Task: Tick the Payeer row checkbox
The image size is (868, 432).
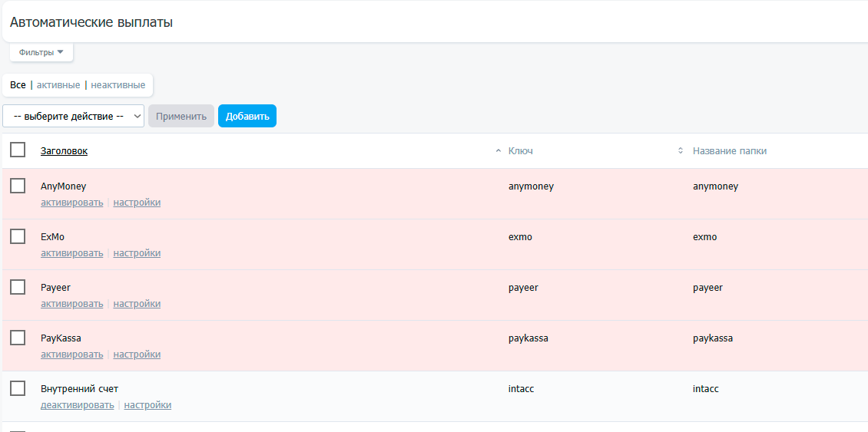Action: click(18, 287)
